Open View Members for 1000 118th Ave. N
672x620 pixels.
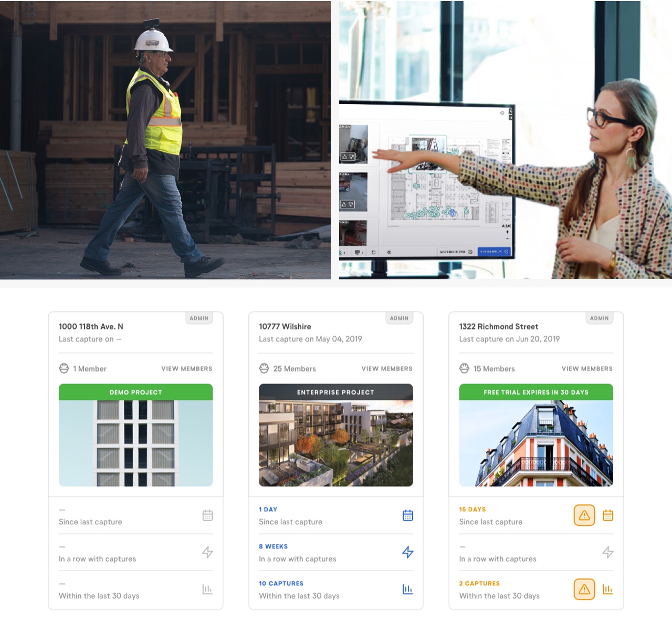(186, 369)
